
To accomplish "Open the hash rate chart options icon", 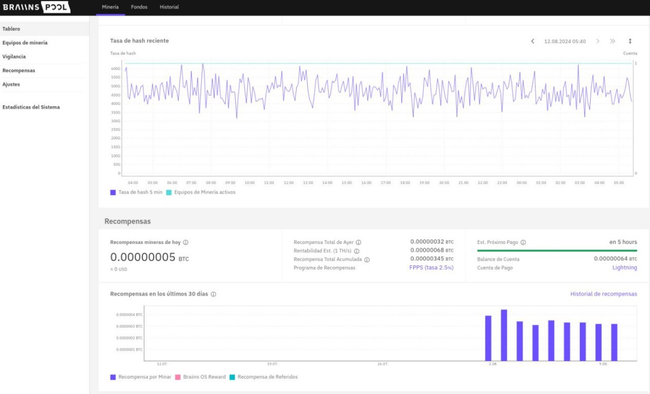I will pyautogui.click(x=630, y=41).
